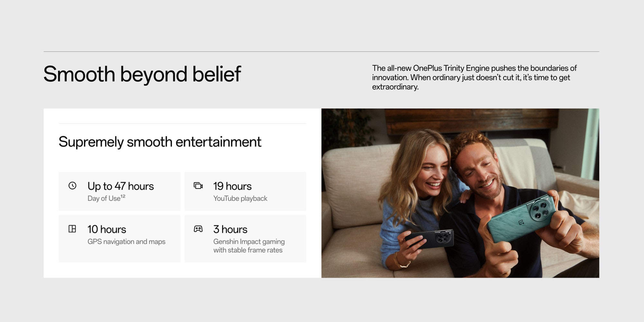
Task: Click the 'Smooth beyond belief' heading
Action: pos(142,74)
